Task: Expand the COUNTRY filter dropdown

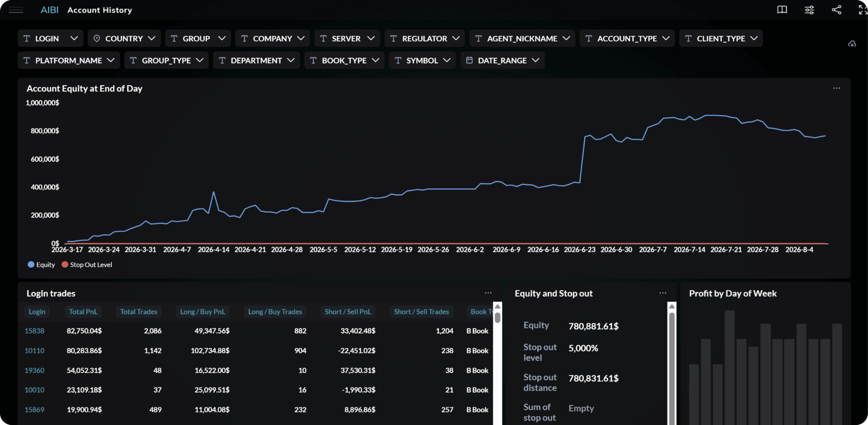Action: point(124,38)
